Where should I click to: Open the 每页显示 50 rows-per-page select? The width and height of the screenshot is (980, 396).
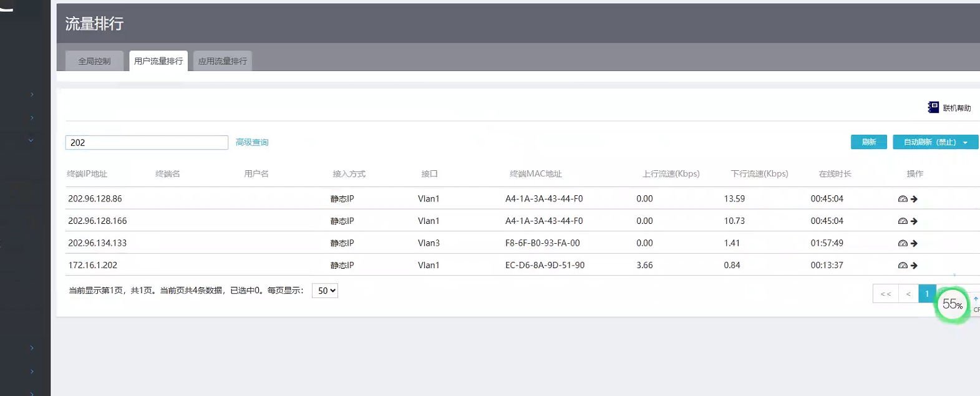[x=325, y=291]
